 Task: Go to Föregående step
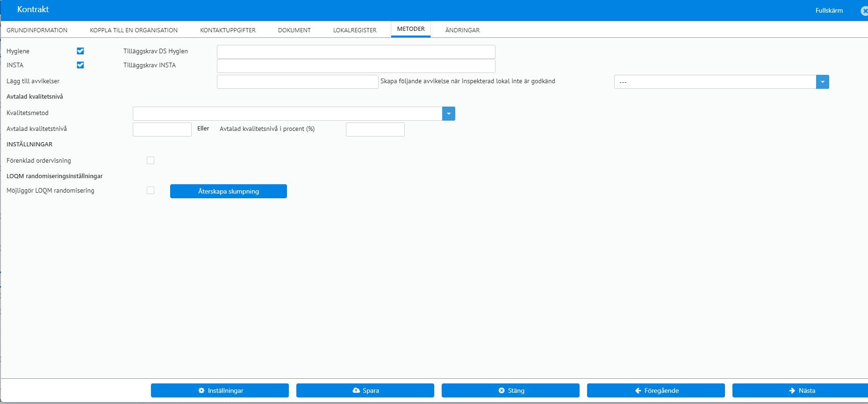click(656, 390)
